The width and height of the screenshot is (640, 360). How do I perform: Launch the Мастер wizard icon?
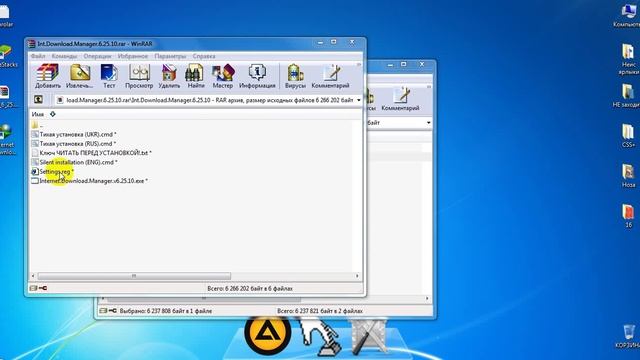click(223, 76)
